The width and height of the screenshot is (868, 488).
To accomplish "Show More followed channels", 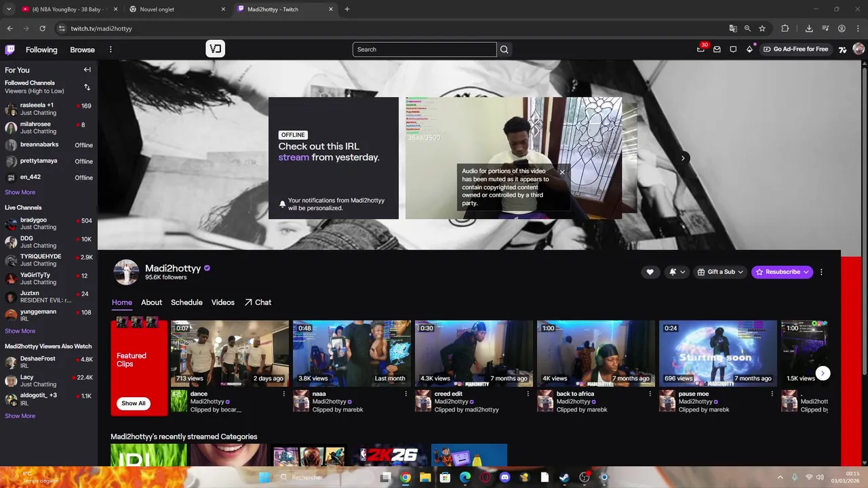I will 20,192.
